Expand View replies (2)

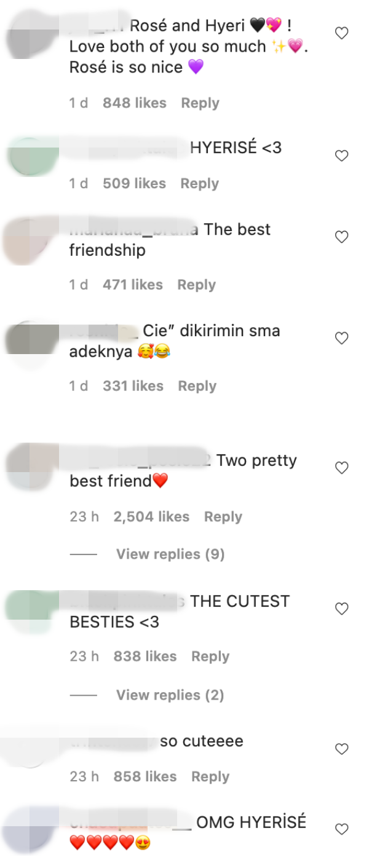tap(170, 695)
